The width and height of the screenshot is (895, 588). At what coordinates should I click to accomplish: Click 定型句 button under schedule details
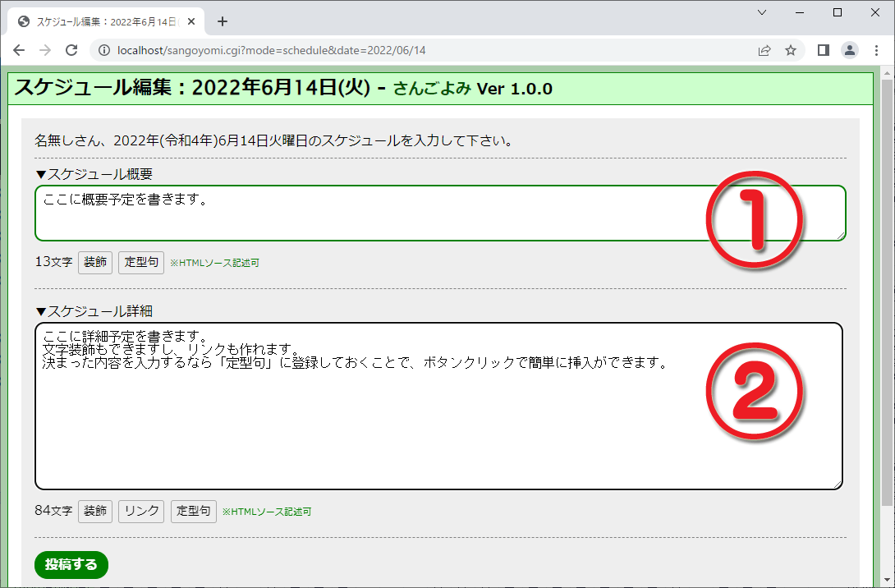click(194, 511)
